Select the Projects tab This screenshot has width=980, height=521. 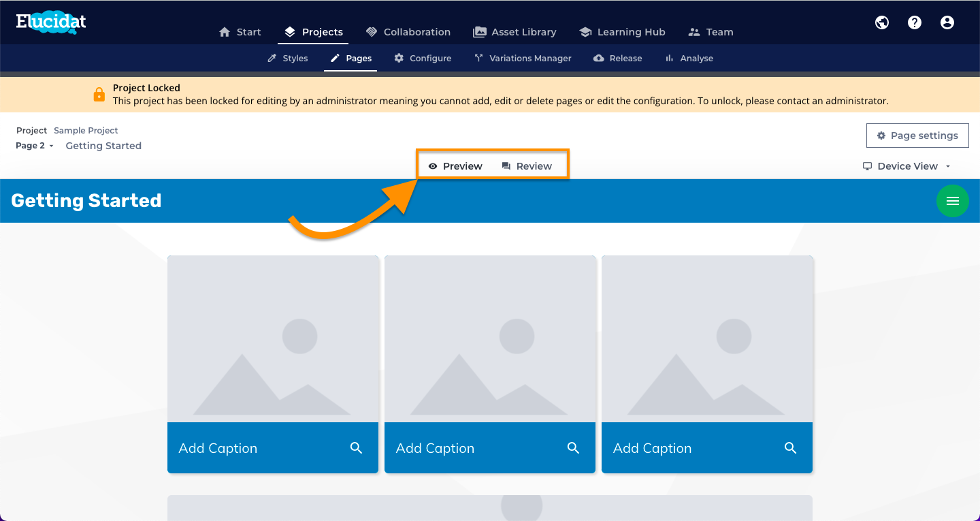pos(313,32)
